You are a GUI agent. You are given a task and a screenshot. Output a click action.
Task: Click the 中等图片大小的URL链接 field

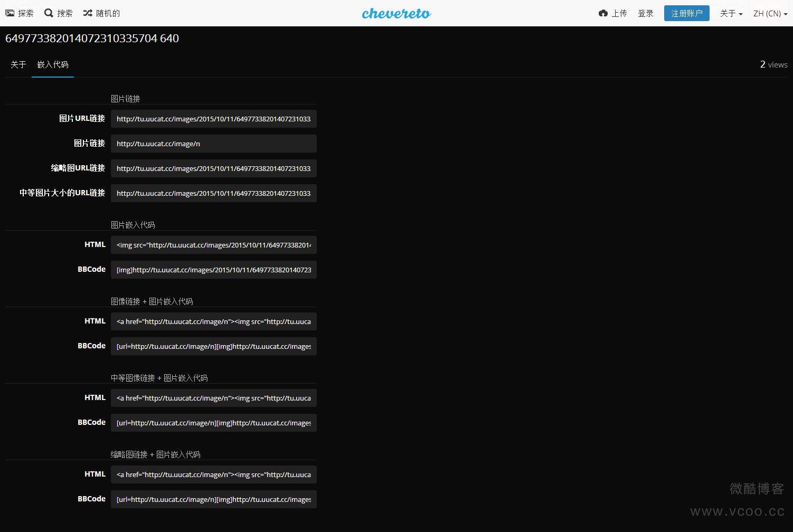coord(213,193)
